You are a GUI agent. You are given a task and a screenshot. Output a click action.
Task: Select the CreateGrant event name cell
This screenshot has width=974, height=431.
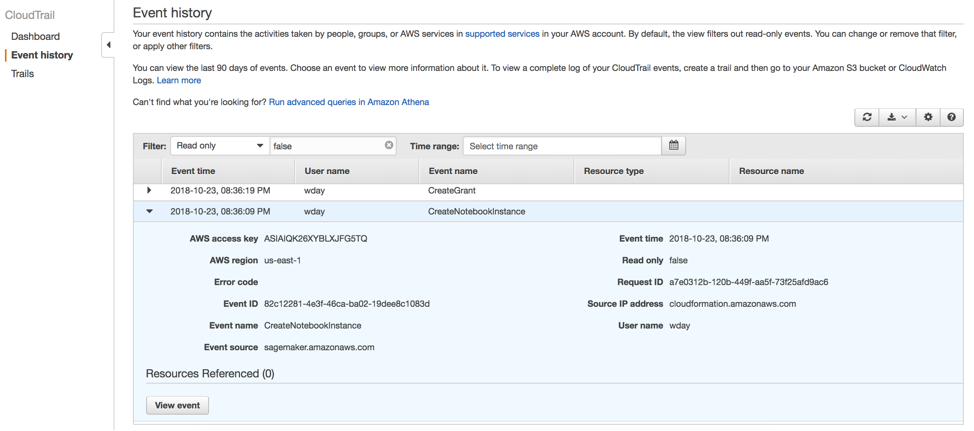coord(452,191)
